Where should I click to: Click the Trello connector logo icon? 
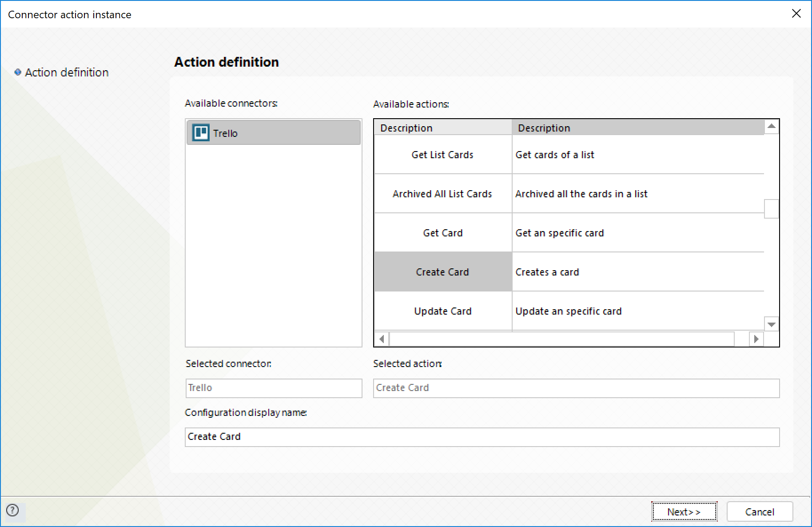(200, 132)
